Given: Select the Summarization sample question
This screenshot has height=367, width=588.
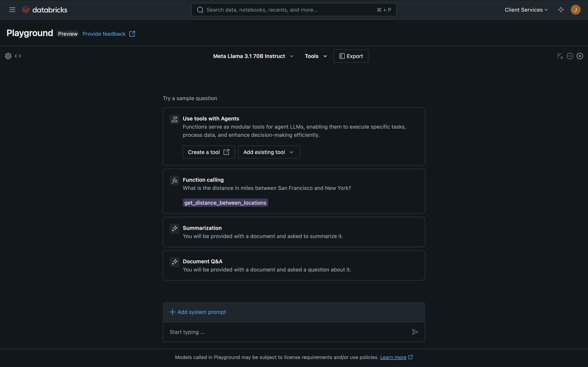Looking at the screenshot, I should pyautogui.click(x=294, y=232).
